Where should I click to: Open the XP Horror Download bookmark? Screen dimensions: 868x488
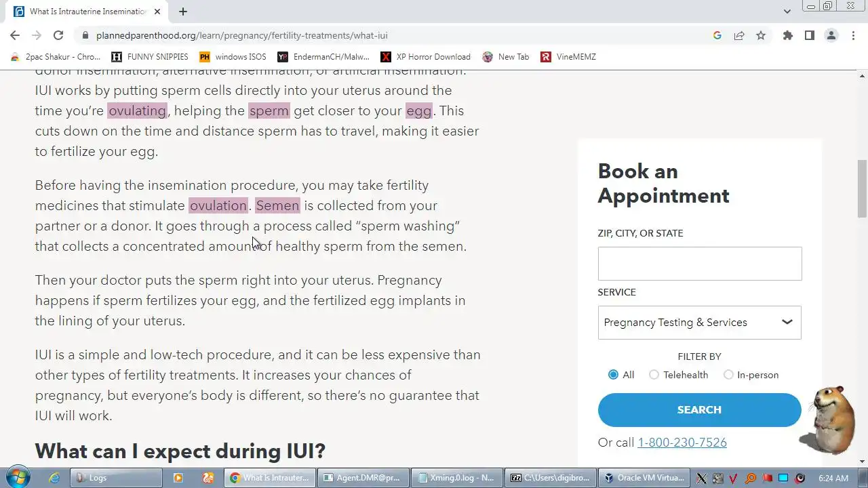click(x=425, y=57)
